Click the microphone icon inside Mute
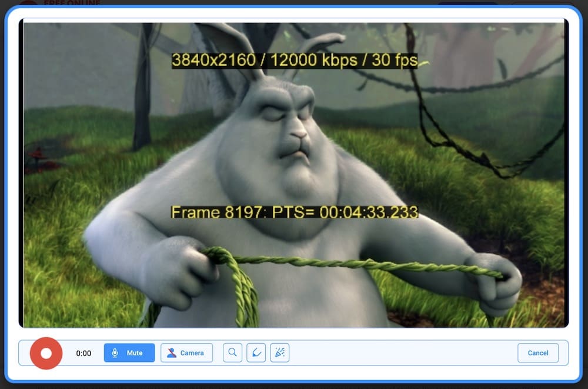 coord(115,353)
